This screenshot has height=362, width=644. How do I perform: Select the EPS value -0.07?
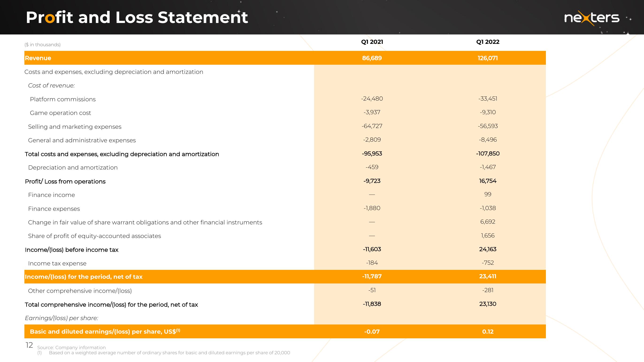(372, 332)
